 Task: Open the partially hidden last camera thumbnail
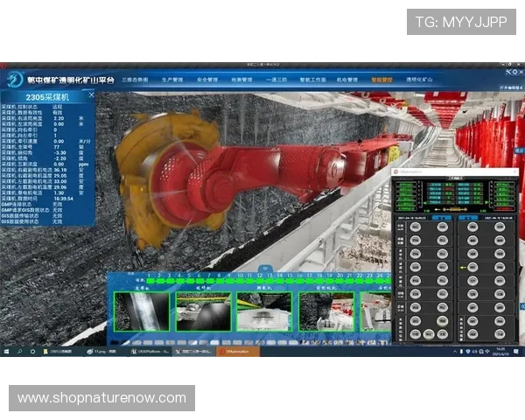(x=375, y=311)
